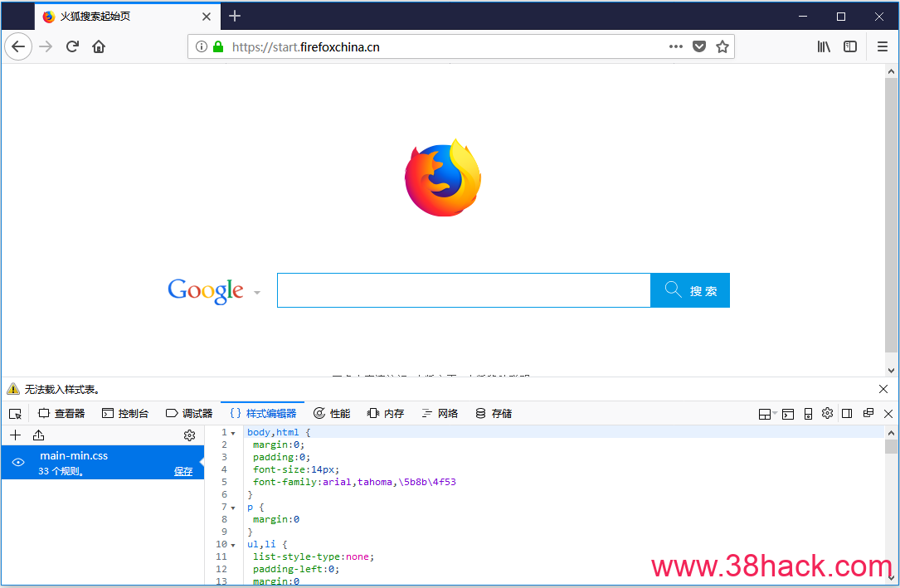Click inside the page search input
This screenshot has width=900, height=588.
[464, 290]
